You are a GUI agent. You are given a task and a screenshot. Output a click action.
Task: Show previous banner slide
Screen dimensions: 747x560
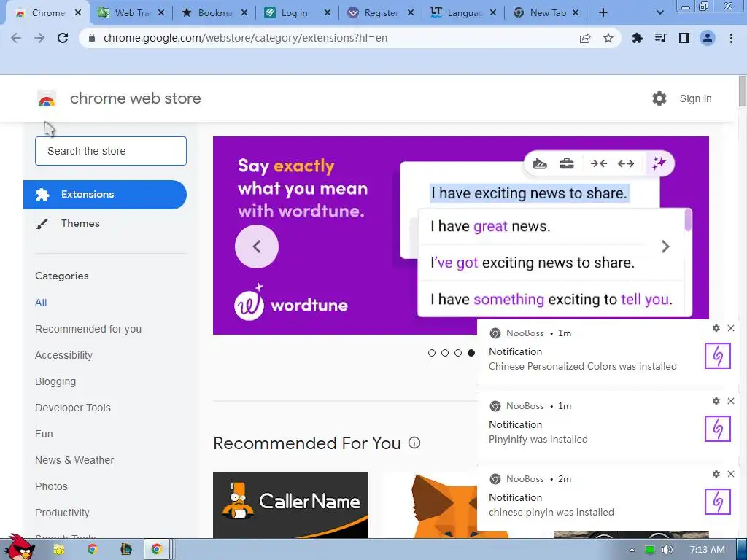[257, 246]
